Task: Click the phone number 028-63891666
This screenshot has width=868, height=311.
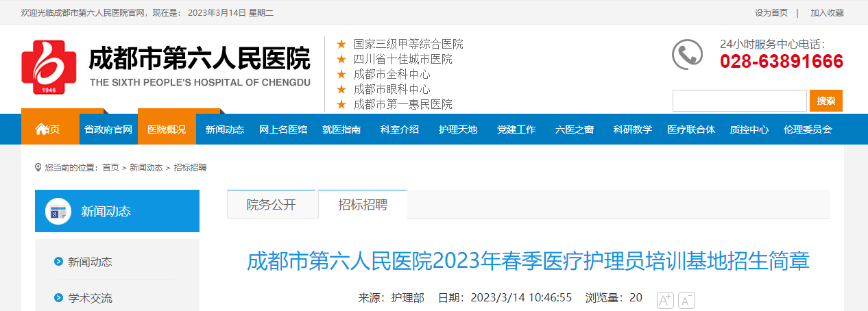Action: point(782,62)
